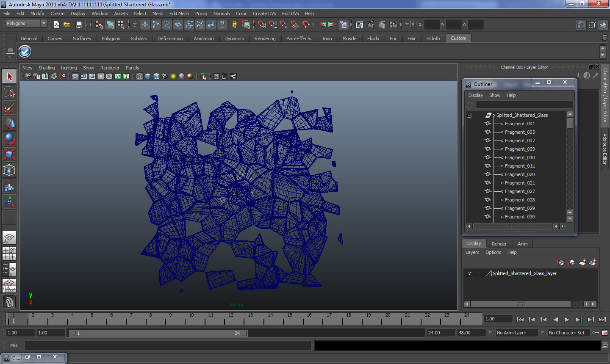Open viewport Shading menu
The width and height of the screenshot is (610, 364).
pos(47,68)
